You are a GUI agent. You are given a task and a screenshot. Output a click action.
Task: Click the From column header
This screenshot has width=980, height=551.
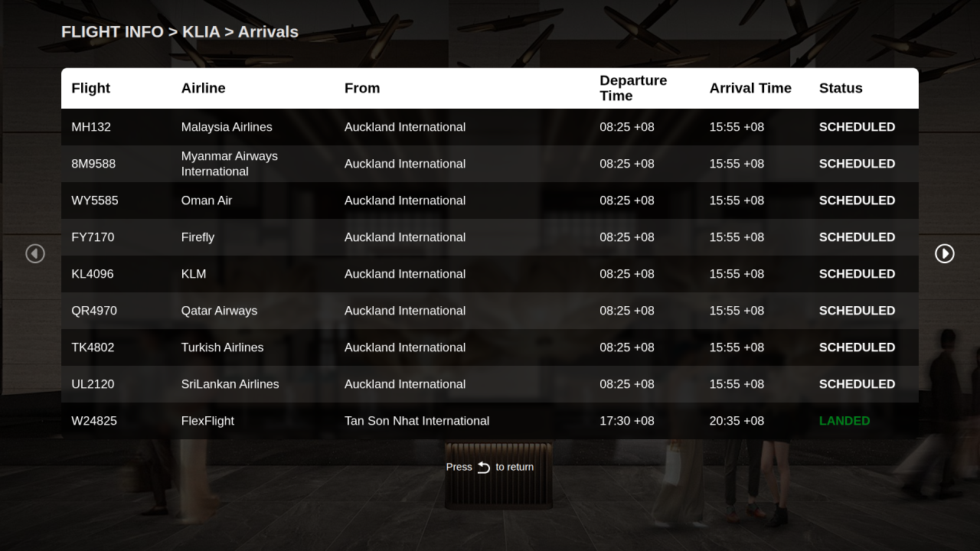tap(362, 88)
